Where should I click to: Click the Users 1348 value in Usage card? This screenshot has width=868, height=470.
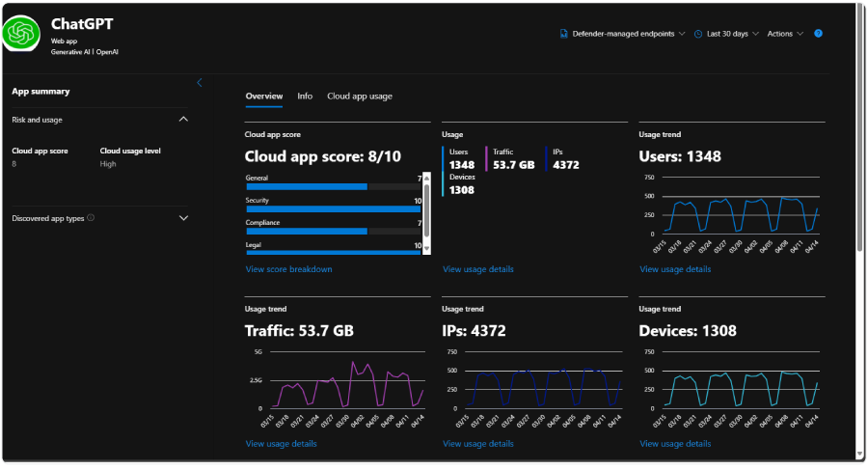pyautogui.click(x=462, y=165)
